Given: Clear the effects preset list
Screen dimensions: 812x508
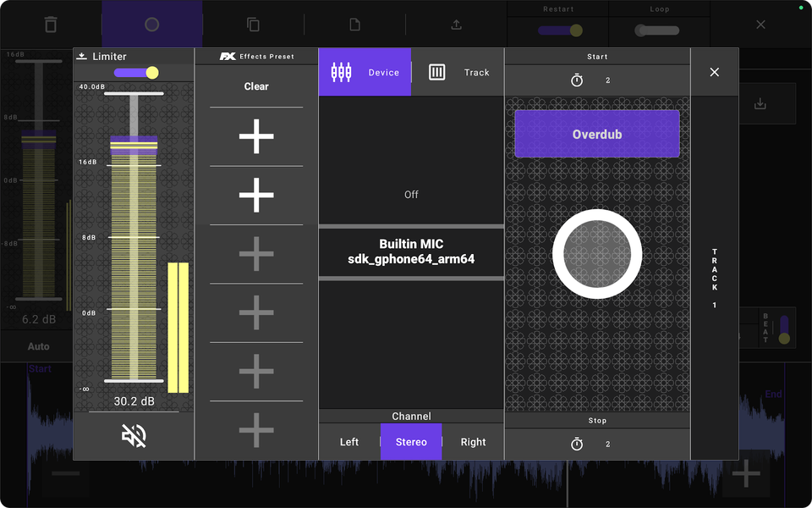Looking at the screenshot, I should pos(255,86).
